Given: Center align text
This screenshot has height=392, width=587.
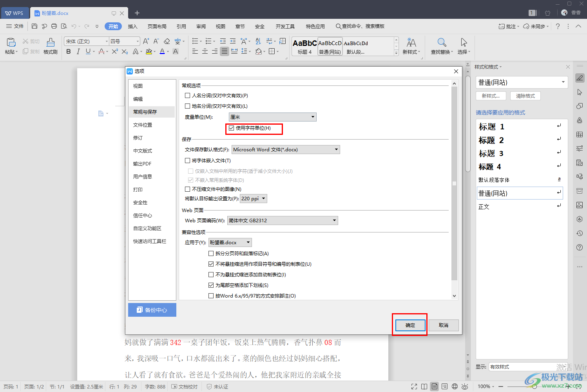Looking at the screenshot, I should pos(205,51).
